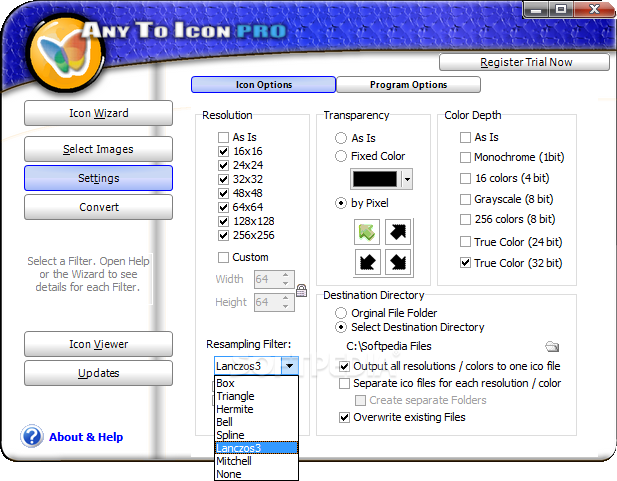Select top-left pixel transparency arrow
Screen dimensions: 617x481
pyautogui.click(x=367, y=232)
